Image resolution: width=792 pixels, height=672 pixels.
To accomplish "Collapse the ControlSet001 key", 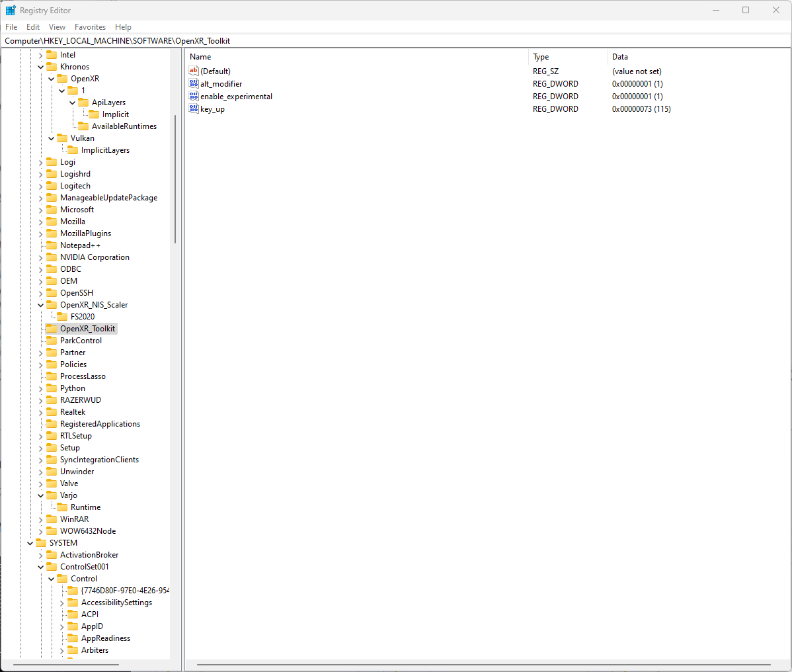I will 41,567.
